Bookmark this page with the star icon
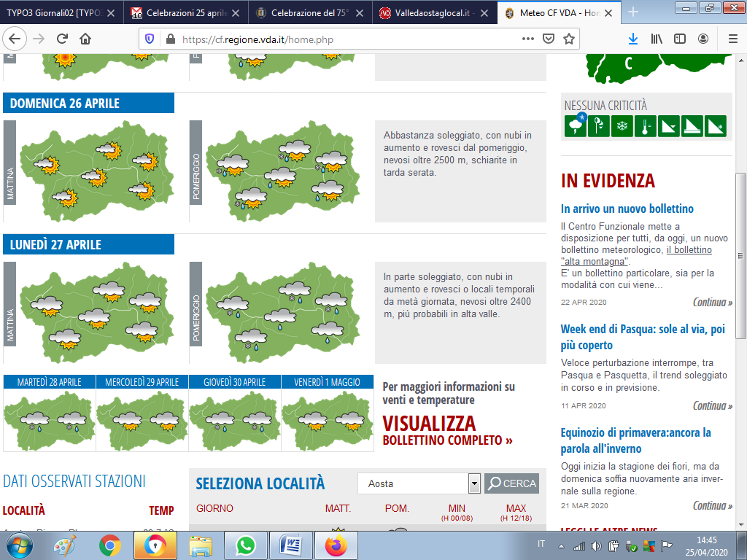 (569, 39)
